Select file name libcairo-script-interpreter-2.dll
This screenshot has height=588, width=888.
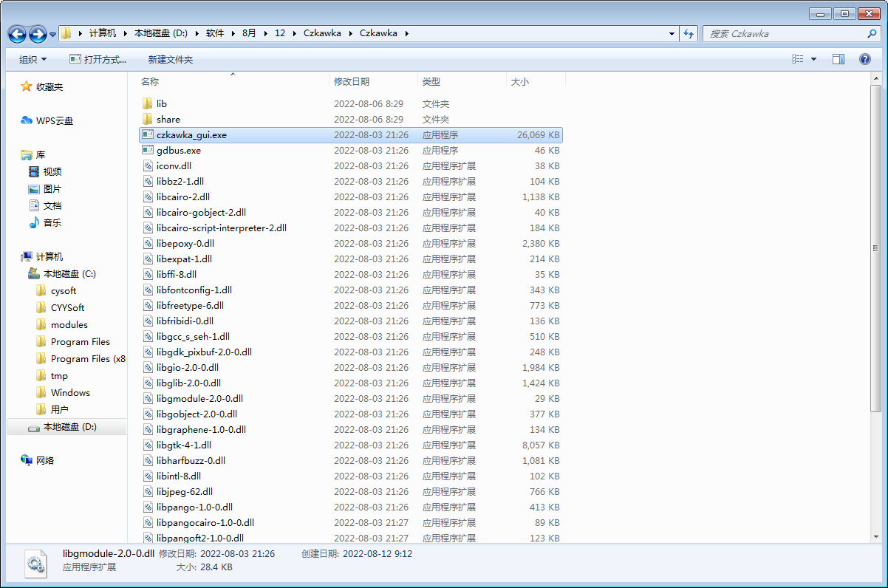(x=222, y=228)
